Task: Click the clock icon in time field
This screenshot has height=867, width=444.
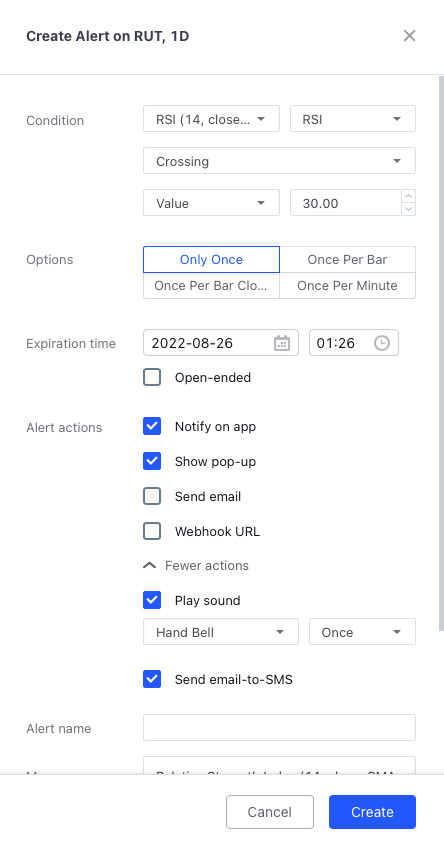Action: tap(382, 343)
